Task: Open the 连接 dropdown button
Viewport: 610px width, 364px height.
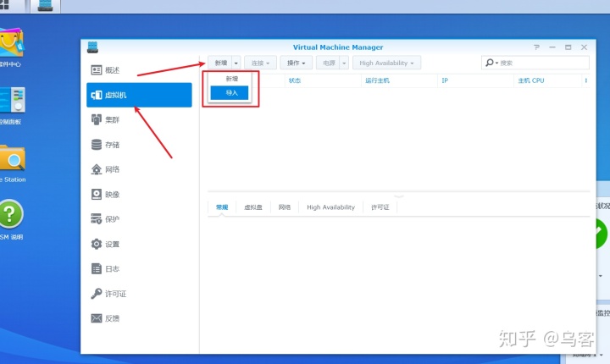Action: 260,63
